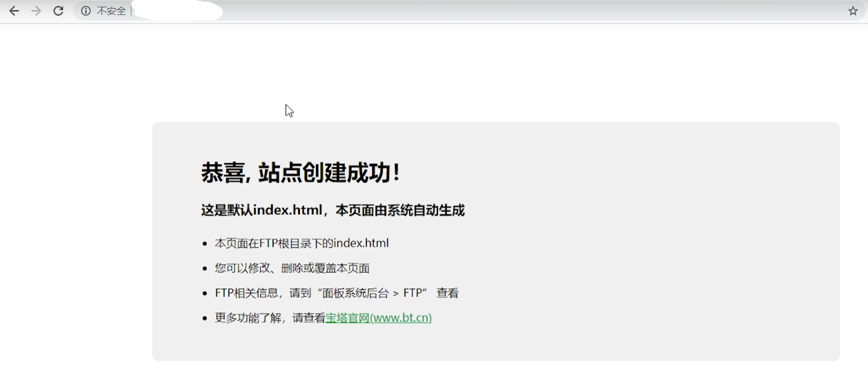Click the 不安全 security label

[x=111, y=11]
